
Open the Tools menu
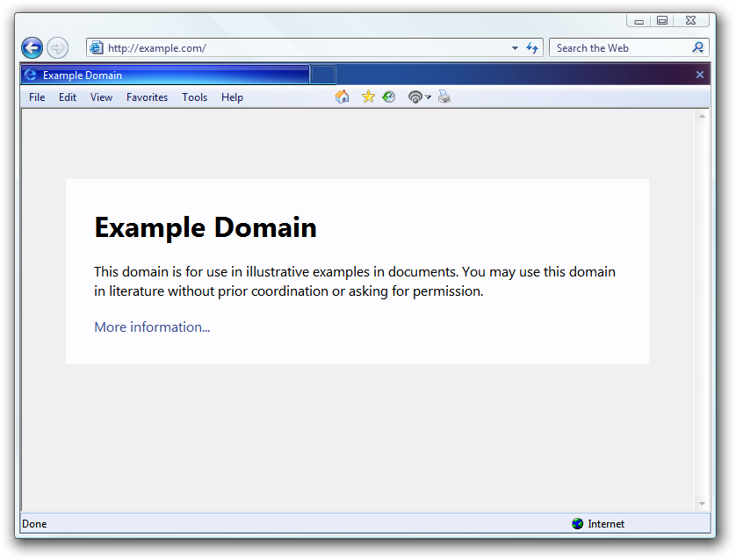pos(194,97)
